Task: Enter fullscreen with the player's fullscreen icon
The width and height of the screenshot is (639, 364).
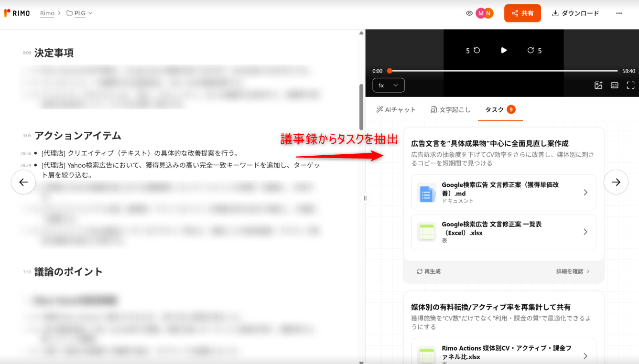Action: pyautogui.click(x=630, y=85)
